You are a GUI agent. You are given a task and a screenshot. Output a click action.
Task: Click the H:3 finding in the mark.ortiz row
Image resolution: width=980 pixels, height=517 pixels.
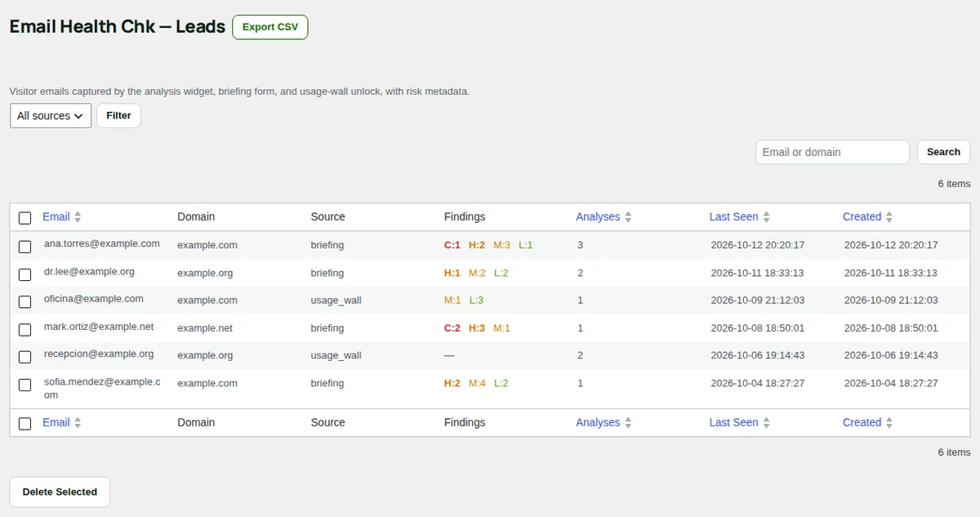pyautogui.click(x=477, y=328)
